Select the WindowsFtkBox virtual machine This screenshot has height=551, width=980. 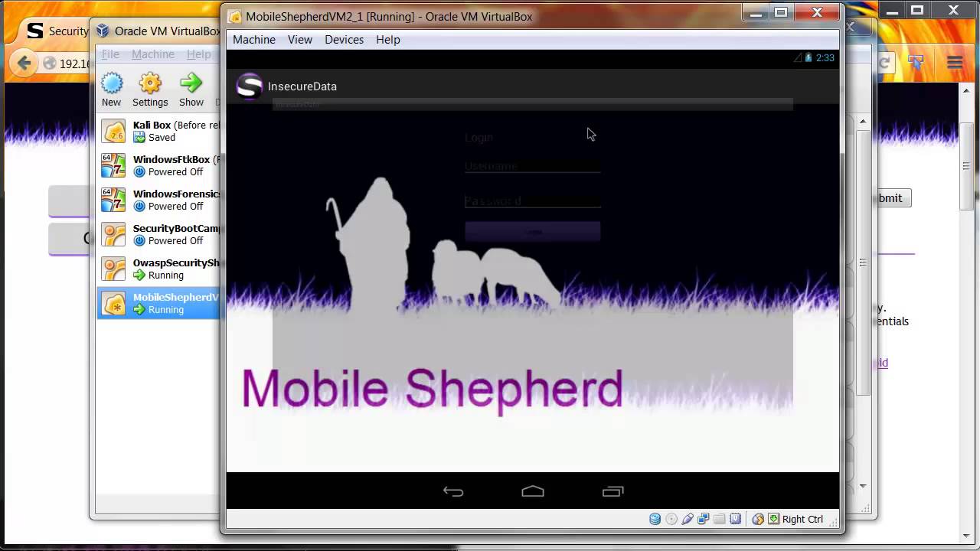pos(159,165)
